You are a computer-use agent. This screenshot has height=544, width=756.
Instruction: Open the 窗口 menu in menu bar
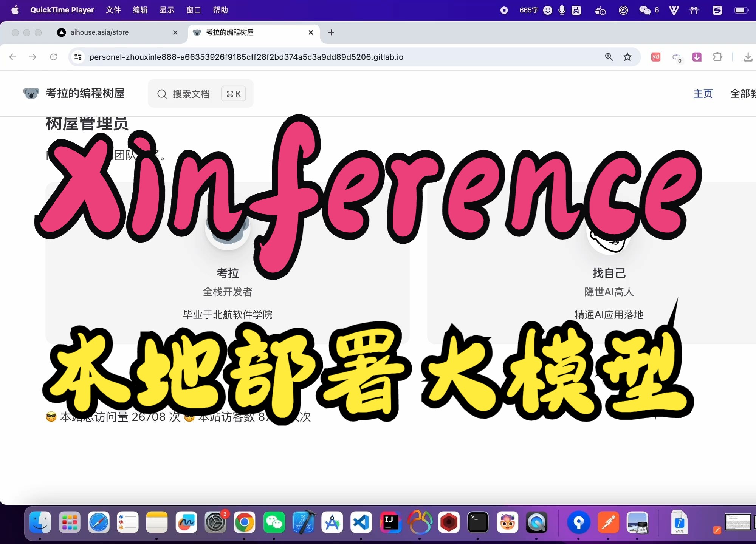(x=194, y=10)
